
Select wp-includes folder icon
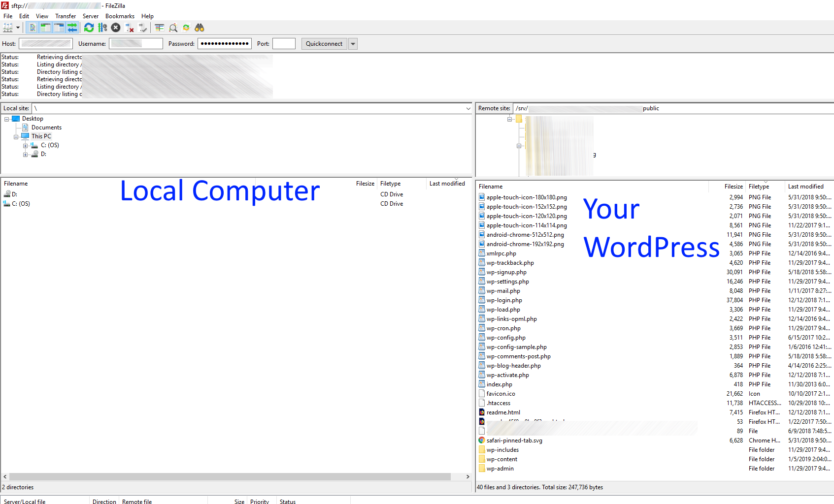click(x=482, y=450)
